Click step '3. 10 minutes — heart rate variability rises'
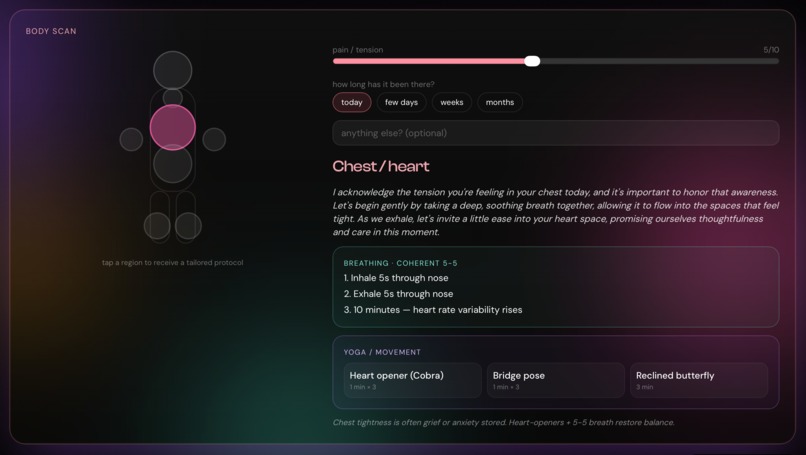Screen dimensions: 806x455 pos(433,310)
